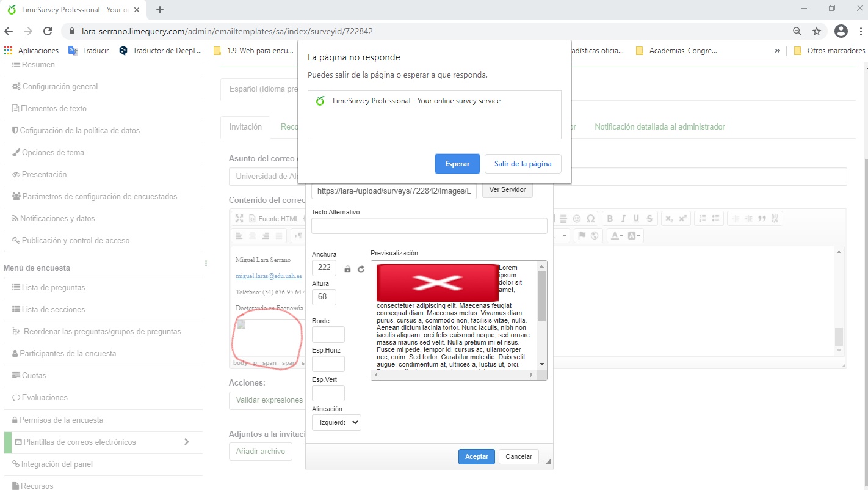
Task: Click the italic formatting icon
Action: click(623, 219)
